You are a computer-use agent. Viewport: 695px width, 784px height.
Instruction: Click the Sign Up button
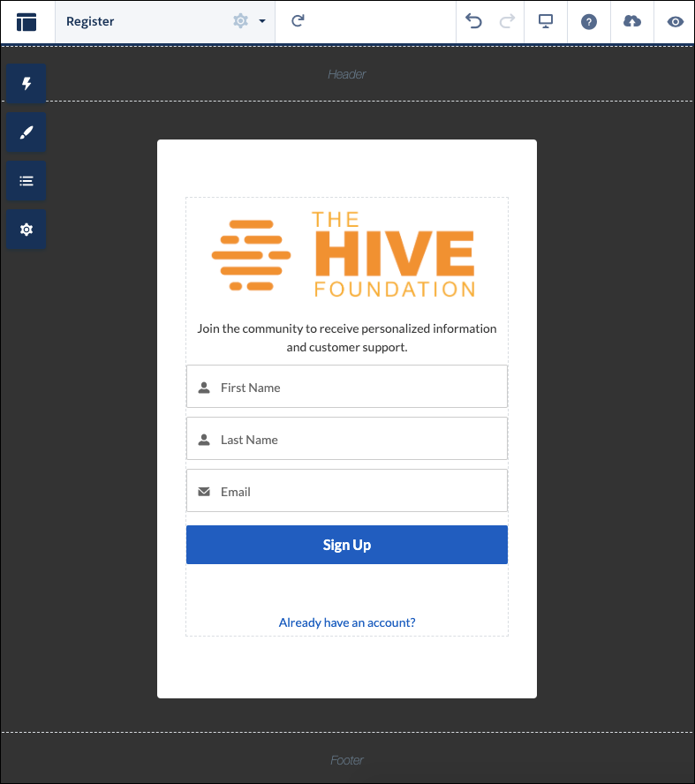point(347,545)
